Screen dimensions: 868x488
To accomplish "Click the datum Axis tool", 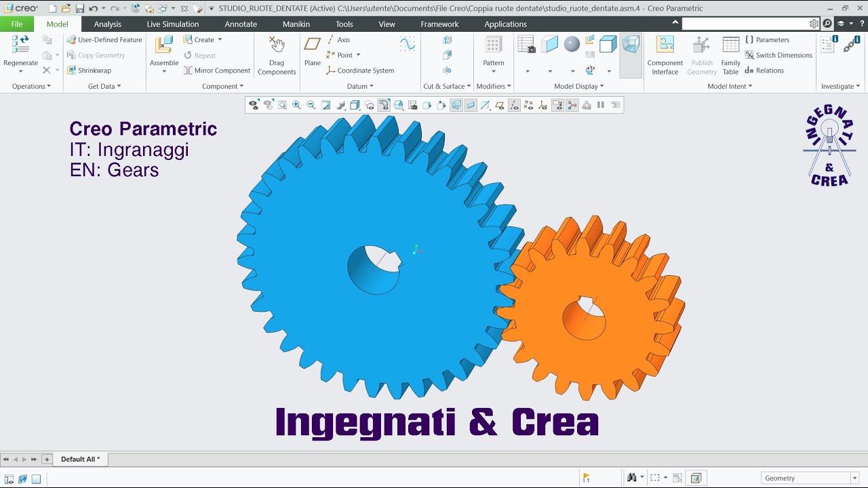I will [338, 40].
